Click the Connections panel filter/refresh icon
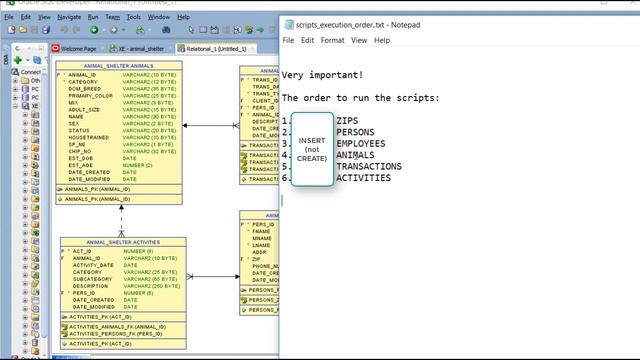Screen dimensions: 640x360 point(37,60)
